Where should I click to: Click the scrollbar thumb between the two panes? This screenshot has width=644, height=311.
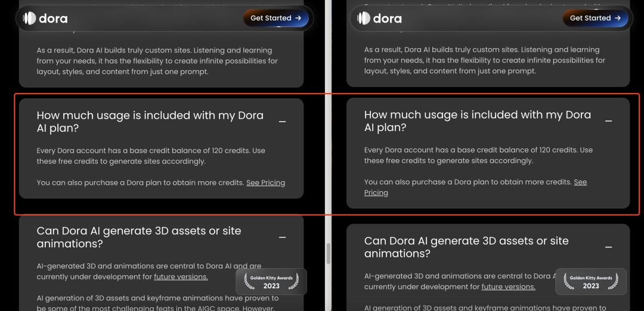coord(328,253)
